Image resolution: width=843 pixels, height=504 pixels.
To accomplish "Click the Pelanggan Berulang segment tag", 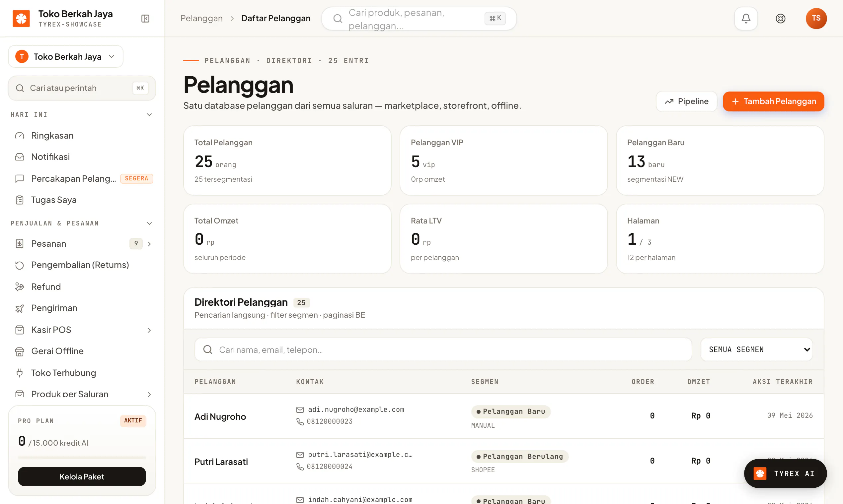I will coord(520,457).
